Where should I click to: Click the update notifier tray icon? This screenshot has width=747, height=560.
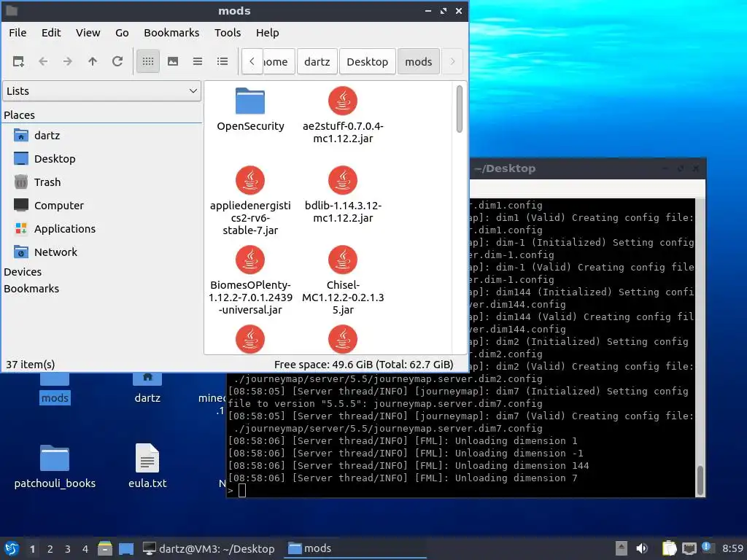click(x=707, y=548)
